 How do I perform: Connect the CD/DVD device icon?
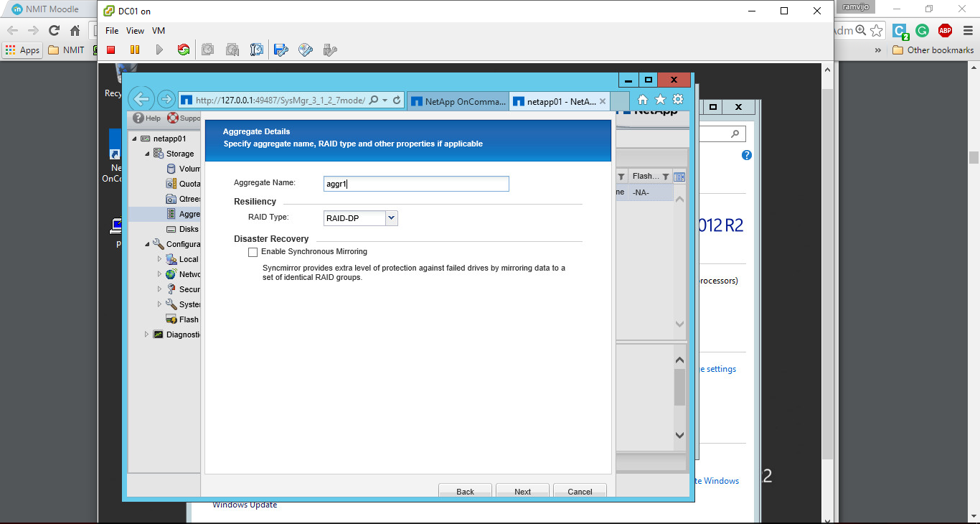point(306,50)
